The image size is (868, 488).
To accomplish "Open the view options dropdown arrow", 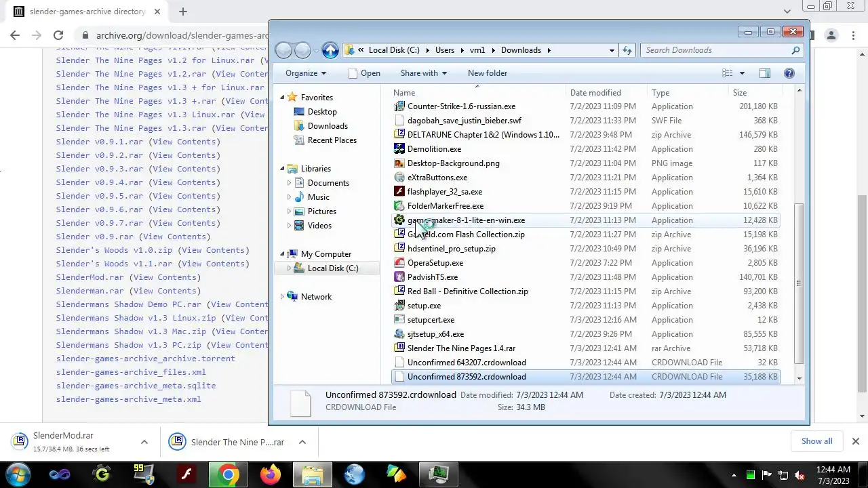I will point(742,73).
